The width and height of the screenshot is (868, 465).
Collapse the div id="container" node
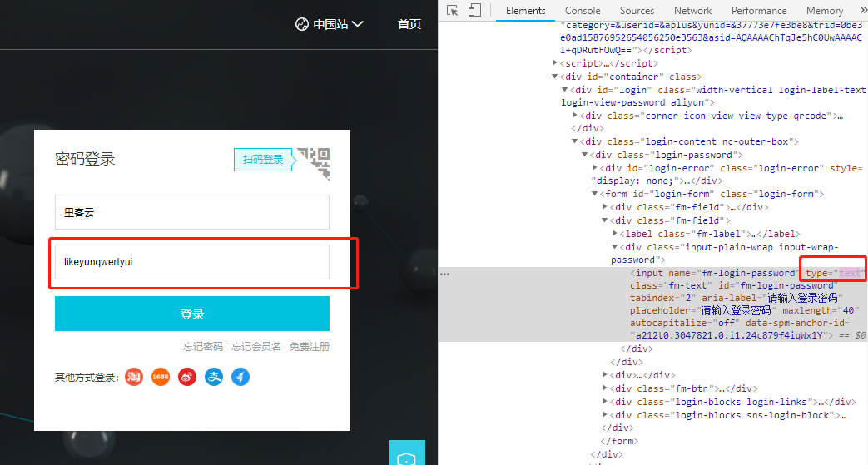(556, 77)
